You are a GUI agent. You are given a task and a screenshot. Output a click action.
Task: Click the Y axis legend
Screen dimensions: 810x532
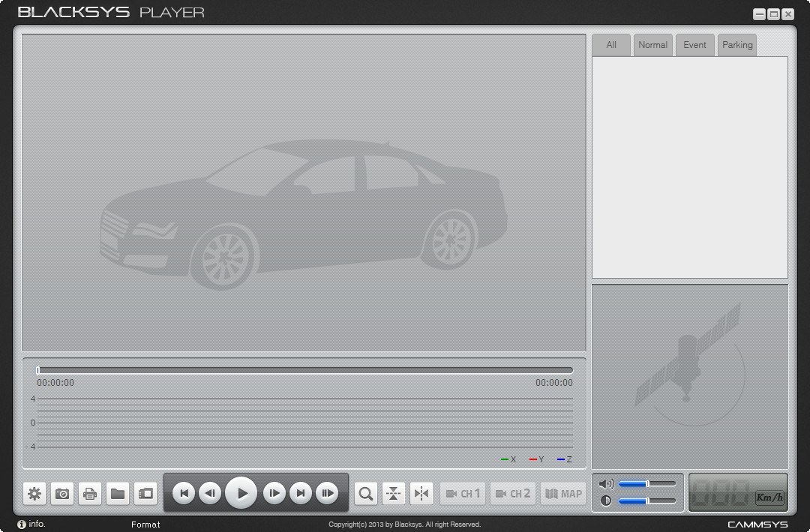pos(537,459)
